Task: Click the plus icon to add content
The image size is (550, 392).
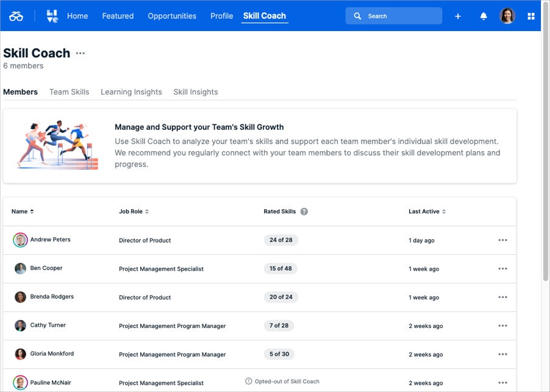Action: coord(458,16)
